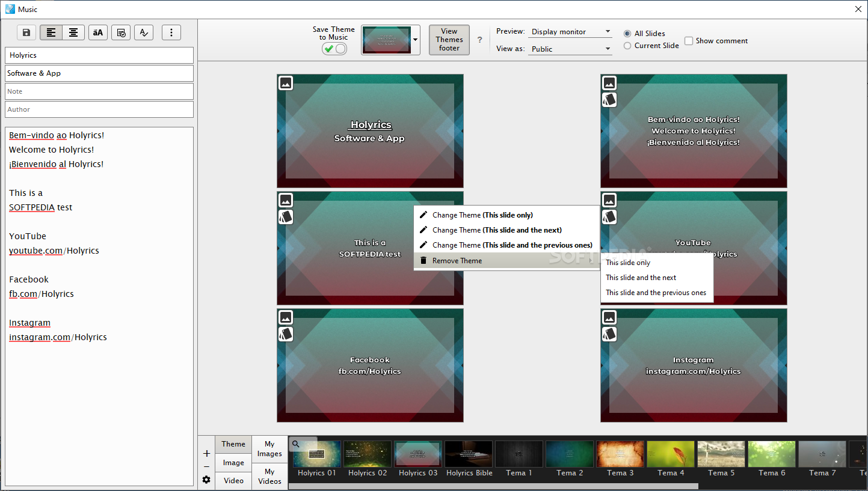The width and height of the screenshot is (868, 491).
Task: Click the 'SOFTPEDIA test' lyrics line
Action: tap(41, 207)
